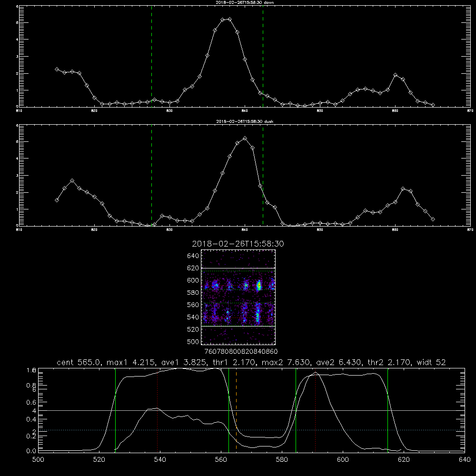Click the orange dashed center line in bottom plot
Screen dimensions: 476x476
tap(236, 410)
